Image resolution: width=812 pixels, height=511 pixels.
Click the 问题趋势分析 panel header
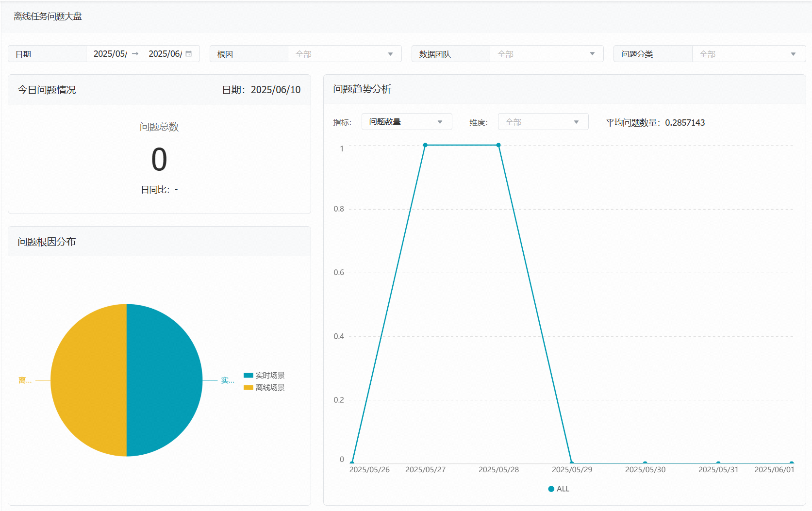[x=362, y=89]
